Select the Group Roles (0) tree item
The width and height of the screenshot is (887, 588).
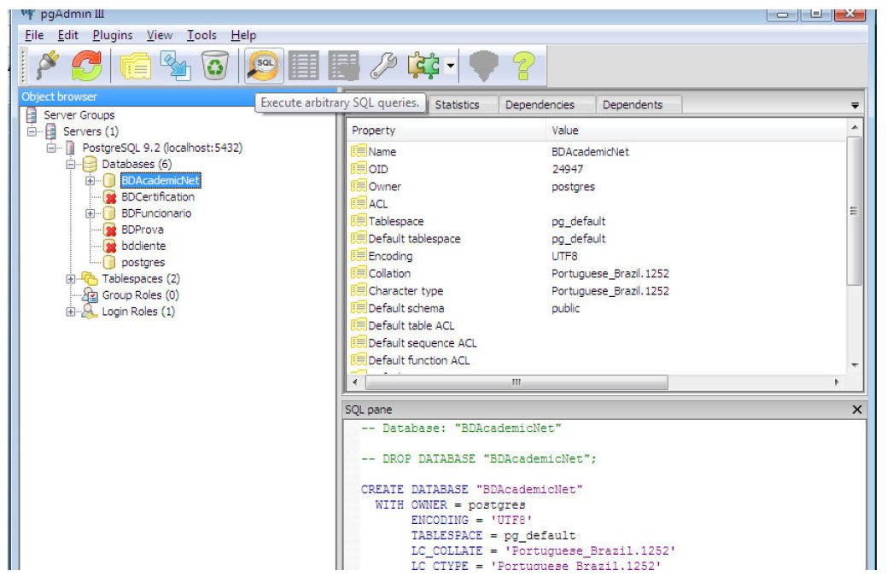coord(140,295)
